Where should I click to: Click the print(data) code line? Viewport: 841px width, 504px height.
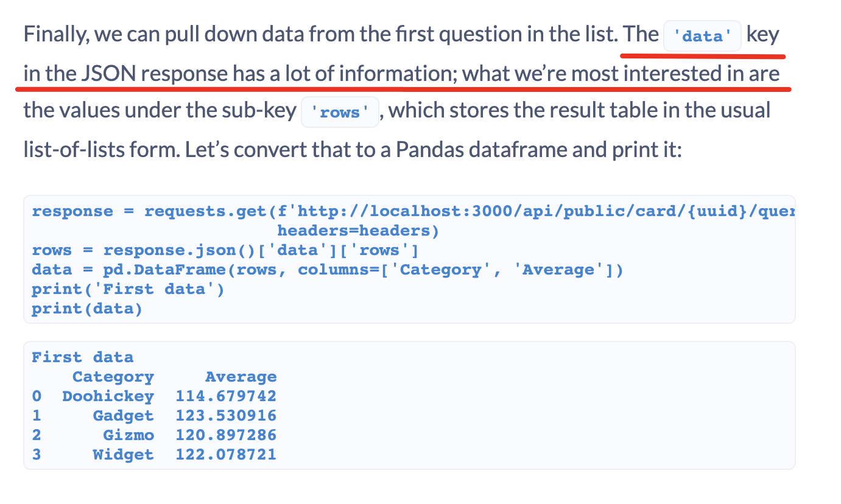point(87,309)
